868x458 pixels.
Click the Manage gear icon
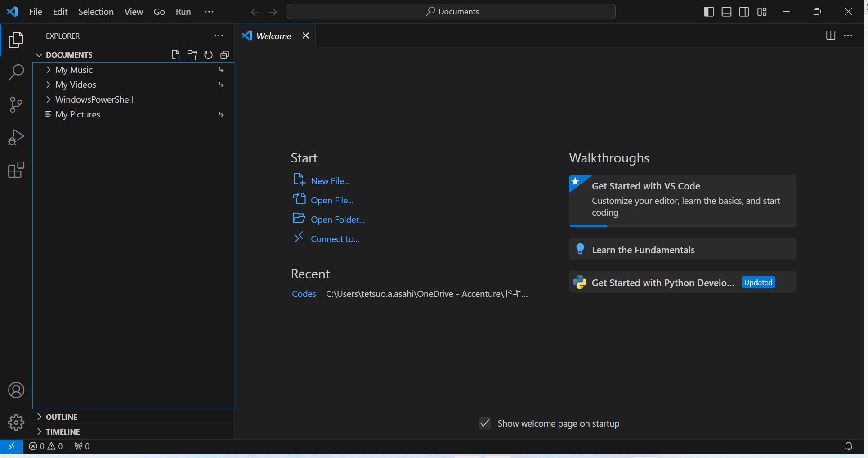point(16,422)
